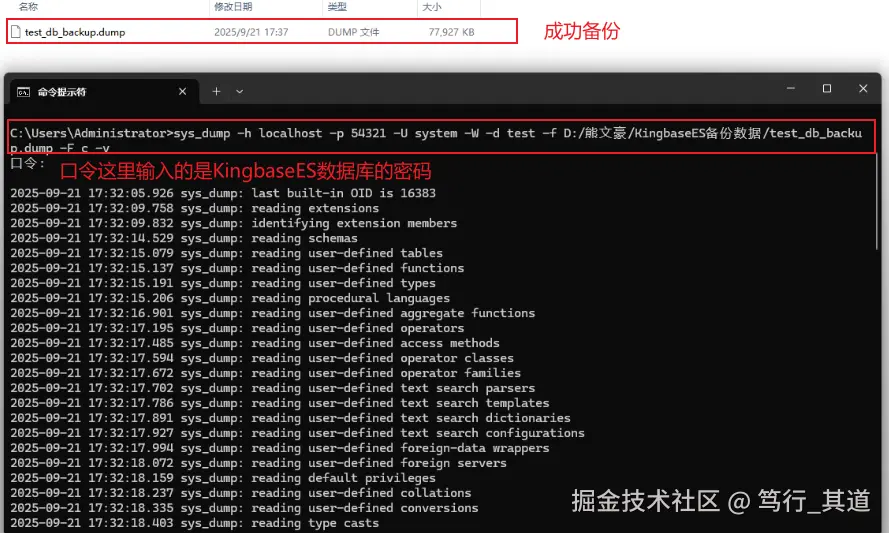Click the 'text search configurations' log line
This screenshot has height=533, width=889.
tap(298, 433)
